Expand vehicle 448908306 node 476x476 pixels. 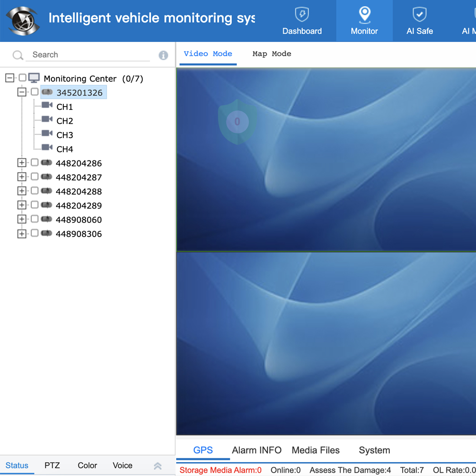click(x=21, y=234)
